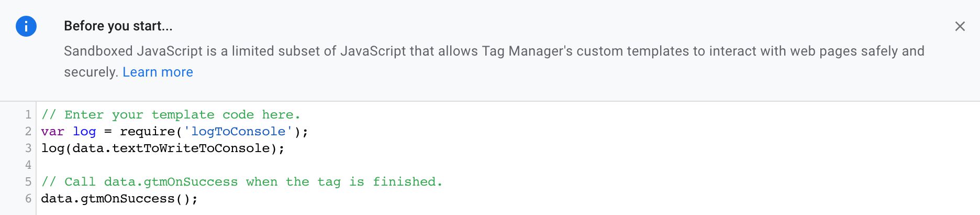Click the blue info icon
Image resolution: width=980 pixels, height=215 pixels.
click(26, 26)
